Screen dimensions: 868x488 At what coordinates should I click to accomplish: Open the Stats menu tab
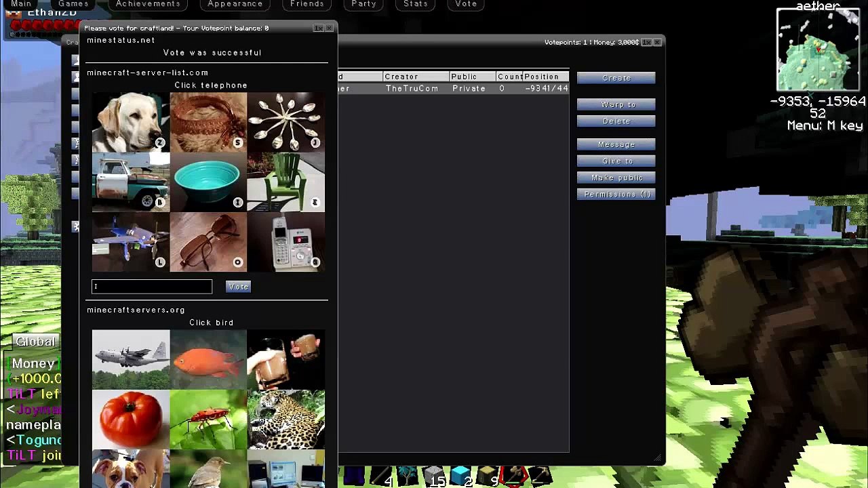pyautogui.click(x=416, y=4)
